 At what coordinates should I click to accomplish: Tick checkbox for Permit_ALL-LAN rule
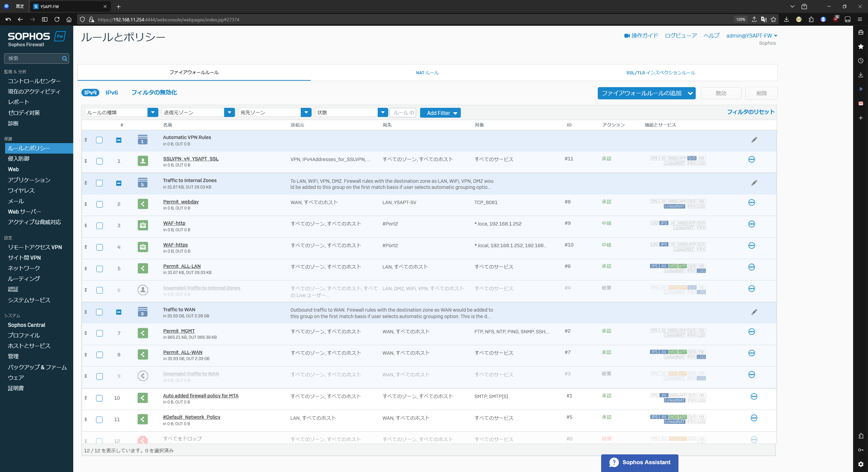click(99, 269)
